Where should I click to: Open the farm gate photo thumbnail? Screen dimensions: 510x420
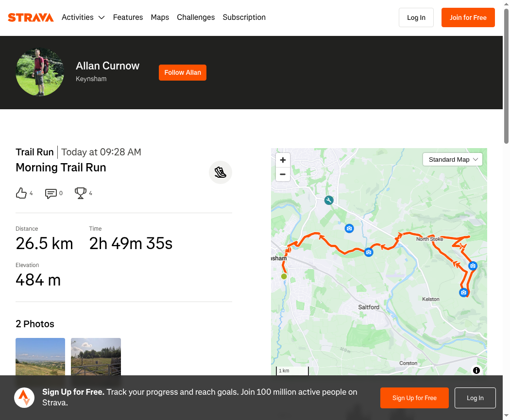coord(96,356)
